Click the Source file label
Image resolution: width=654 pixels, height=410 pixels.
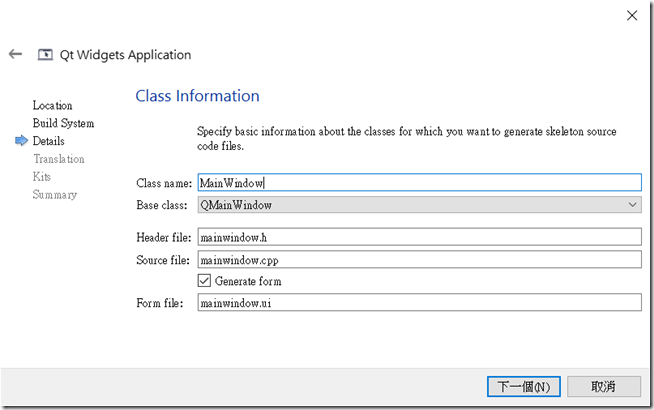(163, 260)
